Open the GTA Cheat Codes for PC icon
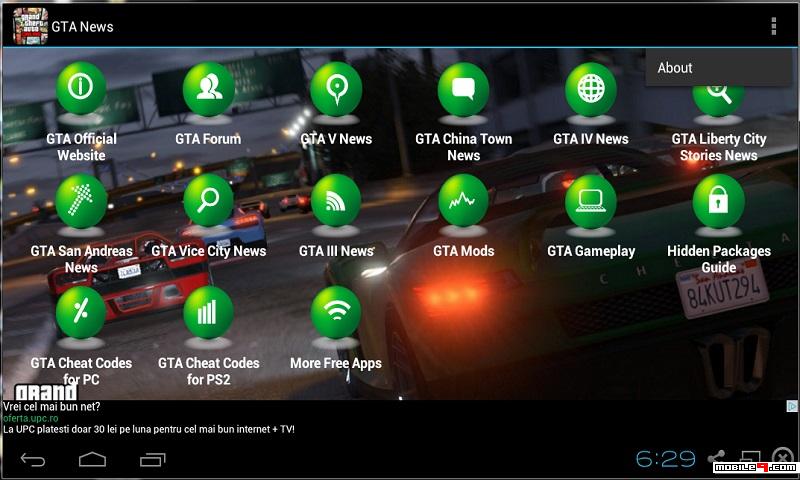 [81, 313]
